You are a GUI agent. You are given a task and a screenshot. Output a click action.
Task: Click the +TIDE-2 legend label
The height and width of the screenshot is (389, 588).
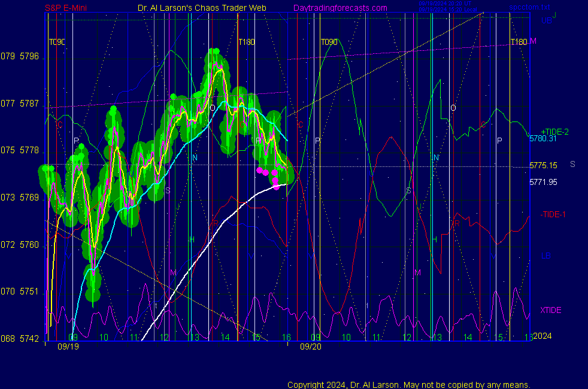(x=554, y=132)
